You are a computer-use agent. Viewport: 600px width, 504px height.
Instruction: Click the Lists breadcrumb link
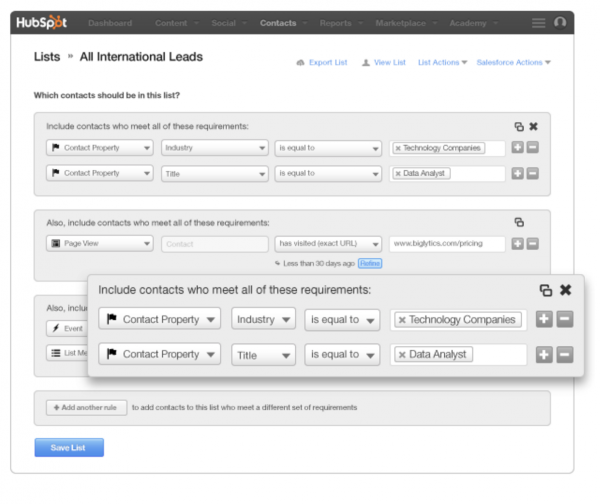(47, 57)
